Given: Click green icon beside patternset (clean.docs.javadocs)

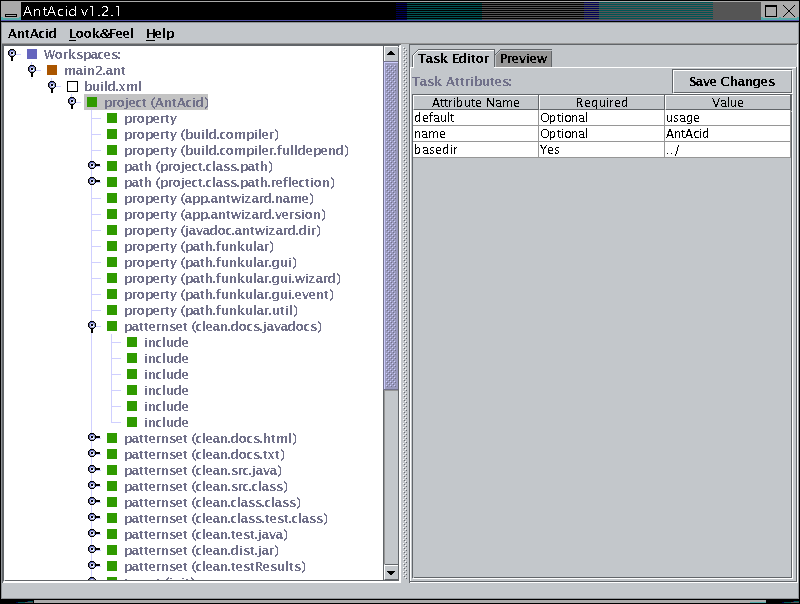Looking at the screenshot, I should [112, 326].
